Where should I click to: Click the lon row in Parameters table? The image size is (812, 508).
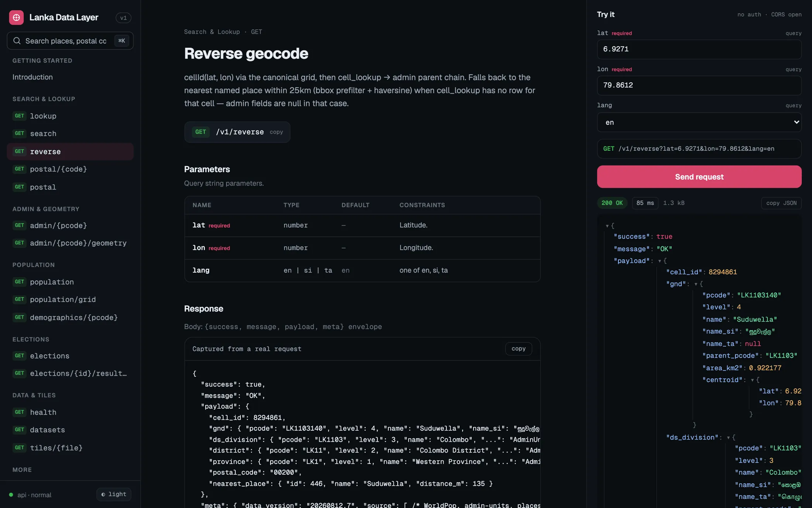click(362, 248)
